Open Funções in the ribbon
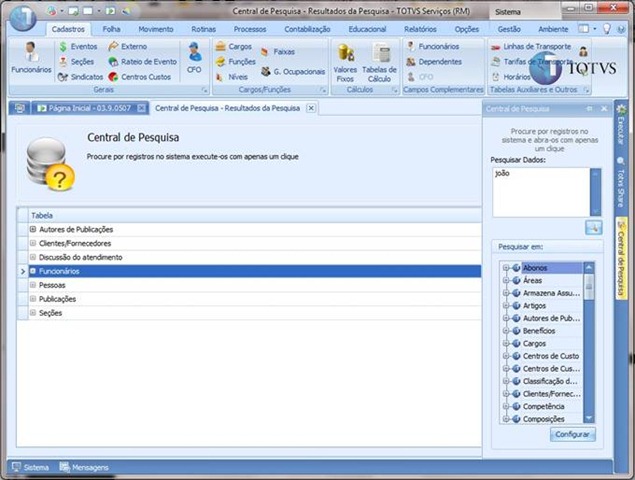Screen dimensions: 635x480 236,62
